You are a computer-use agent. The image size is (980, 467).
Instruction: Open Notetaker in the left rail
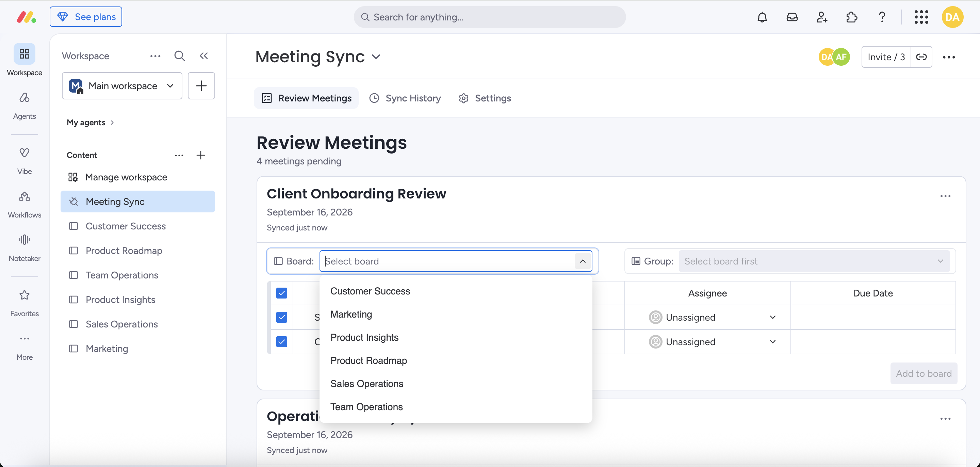pyautogui.click(x=24, y=248)
